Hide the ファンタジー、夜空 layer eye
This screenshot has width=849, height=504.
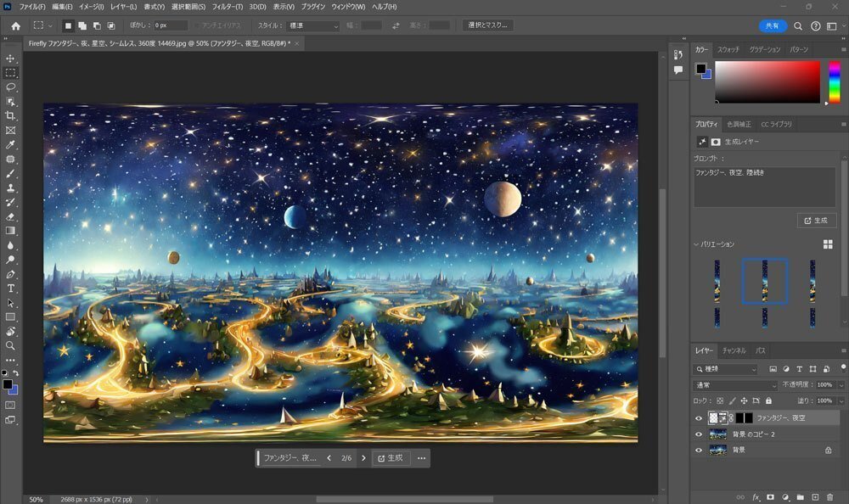click(x=699, y=418)
